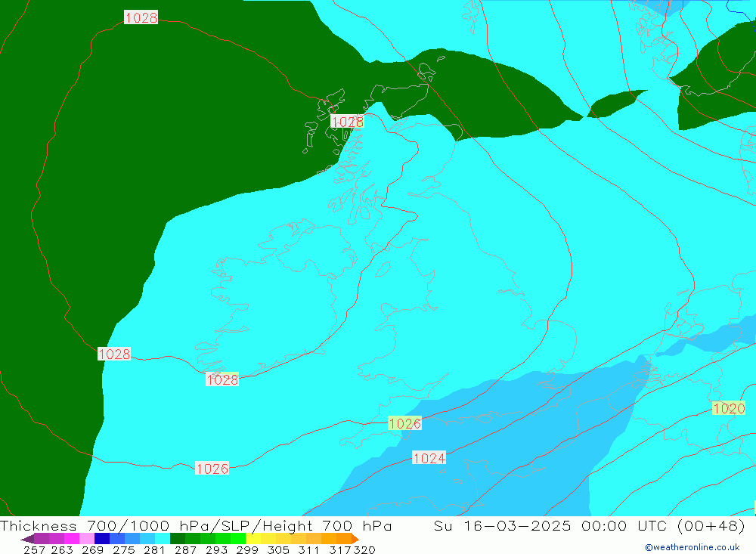Click the 1028 label south of Ireland
This screenshot has width=756, height=554.
pyautogui.click(x=222, y=379)
